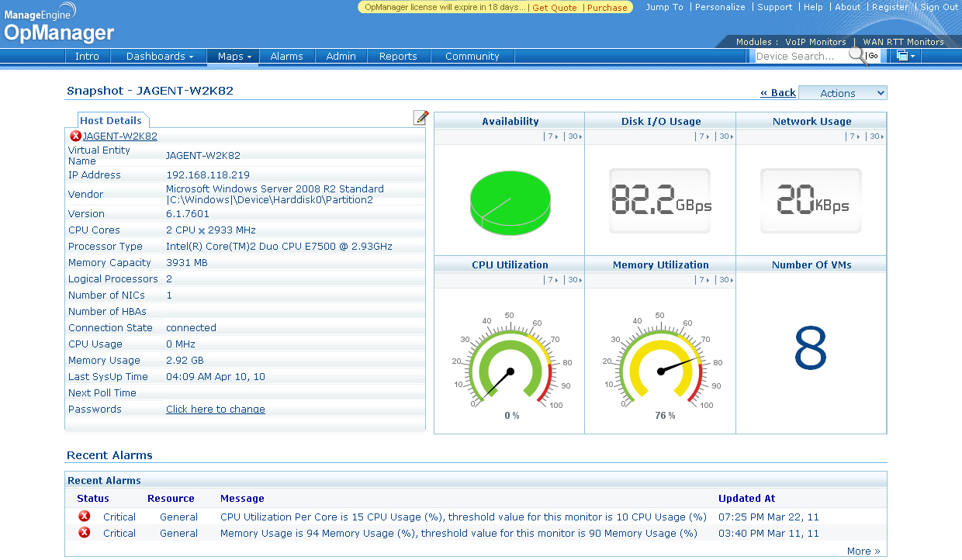Viewport: 962px width, 560px height.
Task: Expand the Dashboards menu dropdown
Action: (x=159, y=57)
